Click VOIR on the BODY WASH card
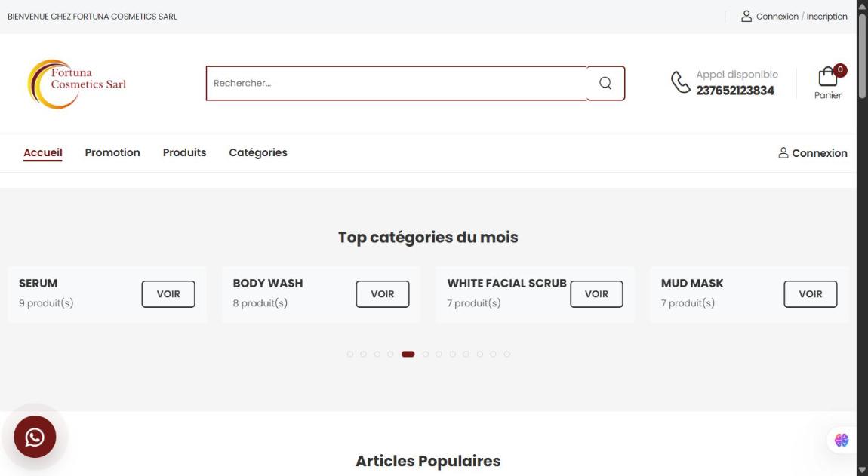This screenshot has width=868, height=476. pos(383,294)
